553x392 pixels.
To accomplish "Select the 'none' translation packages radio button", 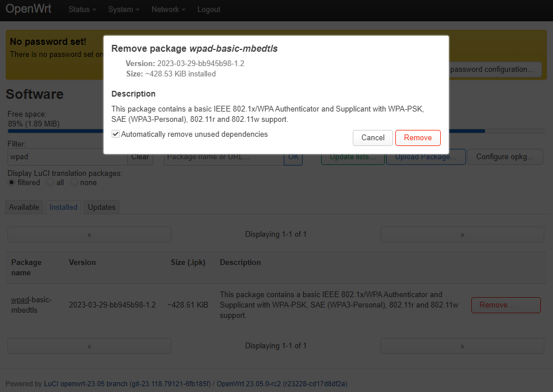I will click(x=74, y=182).
